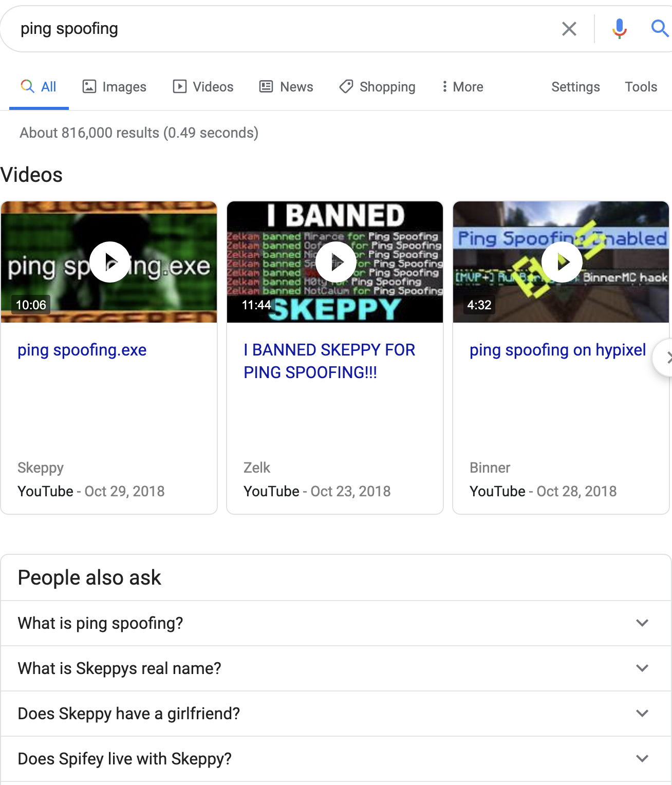Start a voice search with the microphone icon
Viewport: 672px width, 785px height.
(x=619, y=28)
